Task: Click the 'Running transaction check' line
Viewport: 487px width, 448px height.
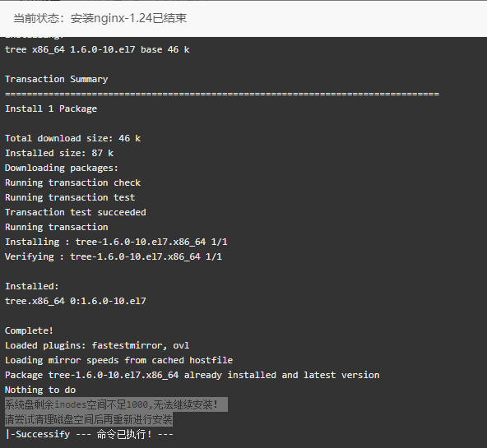Action: click(x=72, y=182)
